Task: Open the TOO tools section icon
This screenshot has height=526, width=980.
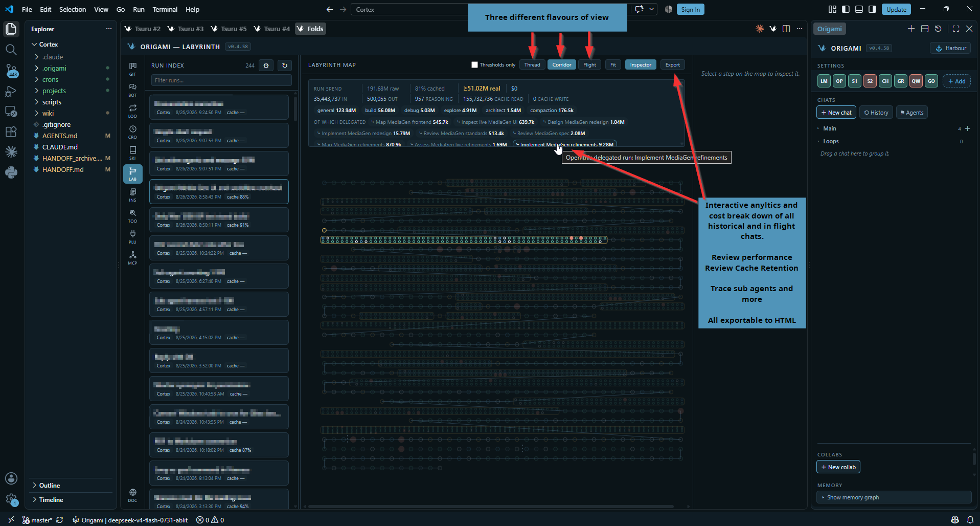Action: [x=132, y=215]
